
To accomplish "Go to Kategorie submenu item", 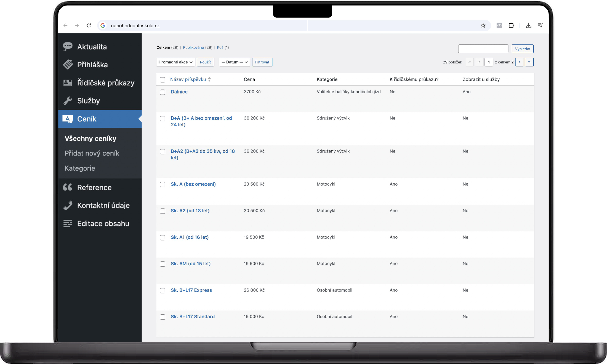I will click(80, 168).
